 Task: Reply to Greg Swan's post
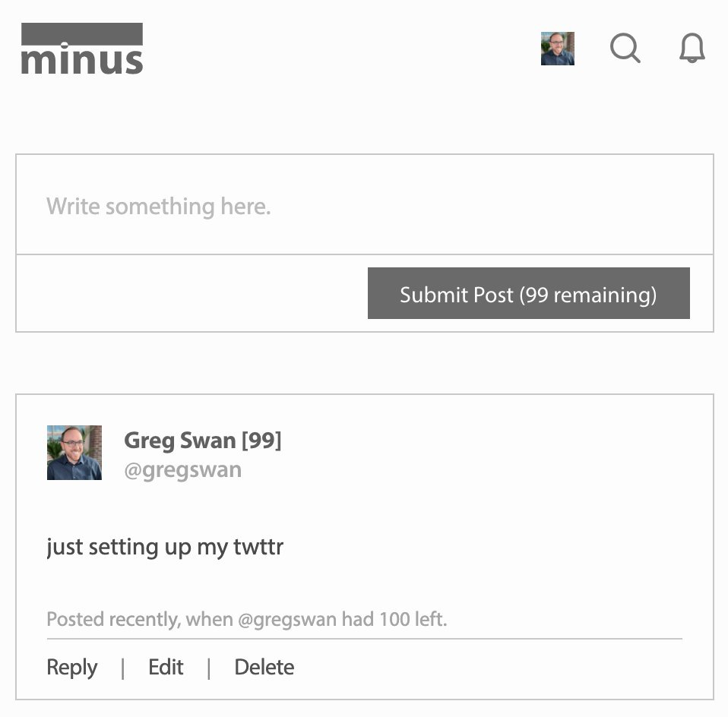pyautogui.click(x=72, y=668)
